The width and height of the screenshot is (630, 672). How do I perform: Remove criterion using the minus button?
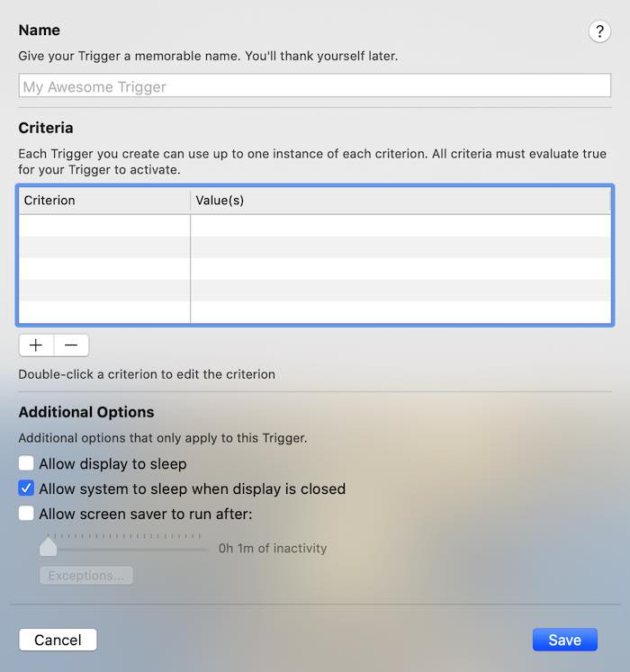tap(71, 345)
